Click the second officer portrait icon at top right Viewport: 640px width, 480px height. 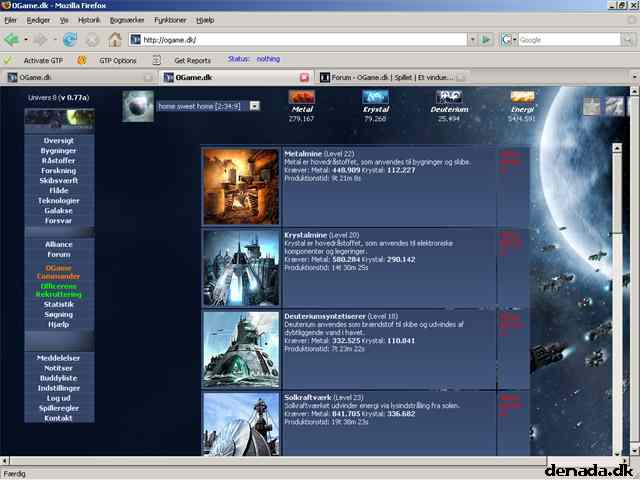614,106
